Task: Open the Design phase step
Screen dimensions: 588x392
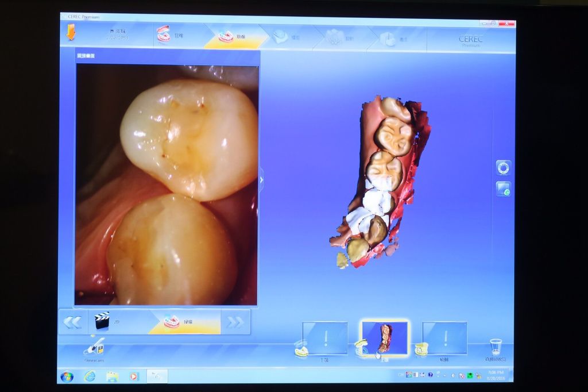Action: (342, 38)
